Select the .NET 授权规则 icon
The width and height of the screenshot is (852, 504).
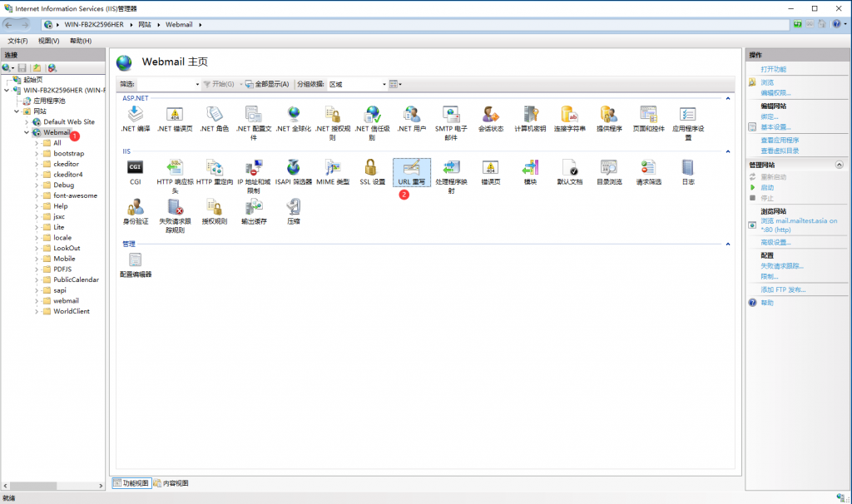click(333, 123)
